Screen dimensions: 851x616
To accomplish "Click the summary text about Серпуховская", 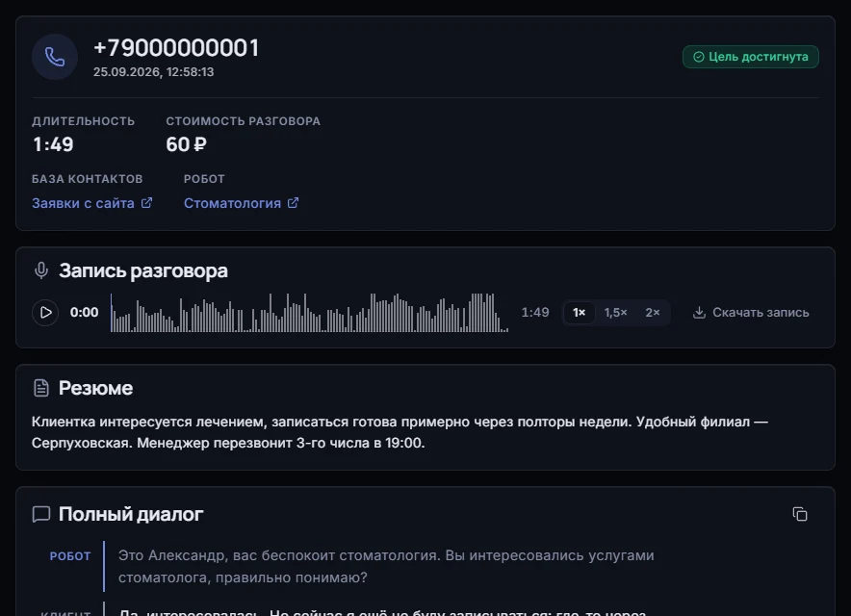I will [400, 432].
